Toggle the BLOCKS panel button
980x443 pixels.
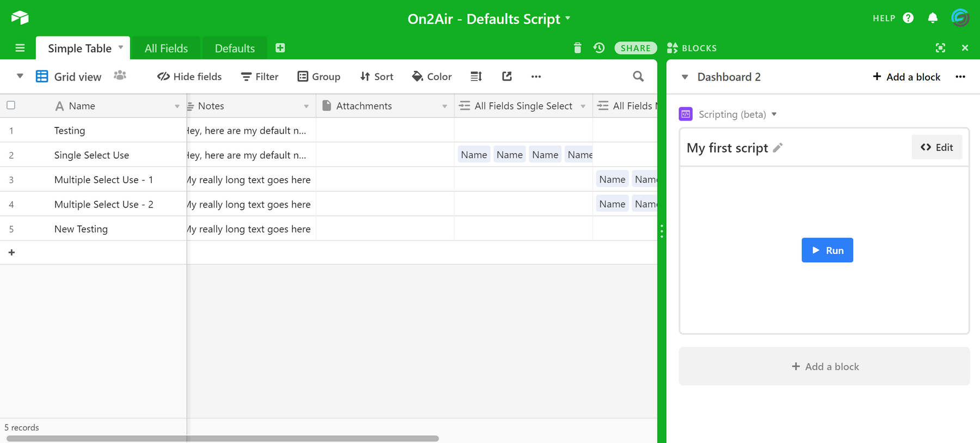[x=692, y=48]
